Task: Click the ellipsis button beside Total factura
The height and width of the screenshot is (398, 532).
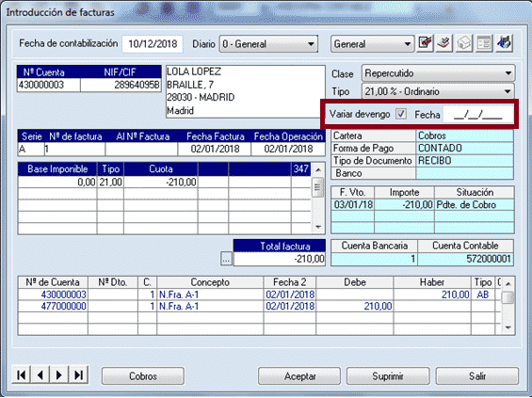Action: (226, 259)
